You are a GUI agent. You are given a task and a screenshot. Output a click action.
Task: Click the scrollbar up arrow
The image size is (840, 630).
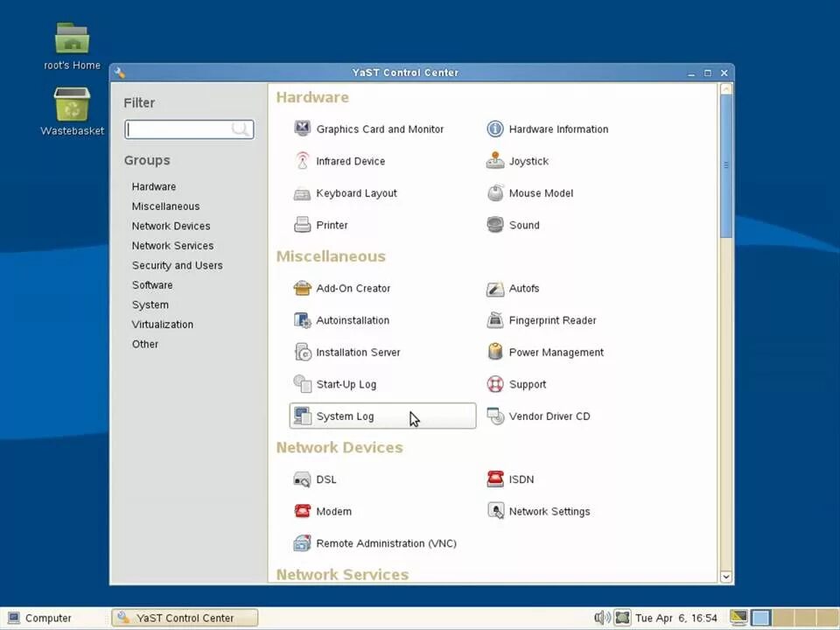[726, 89]
